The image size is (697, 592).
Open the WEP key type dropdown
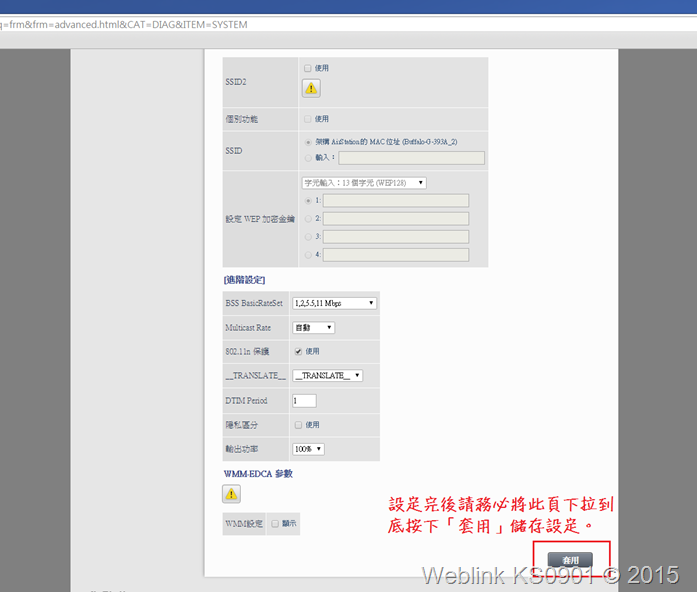364,183
